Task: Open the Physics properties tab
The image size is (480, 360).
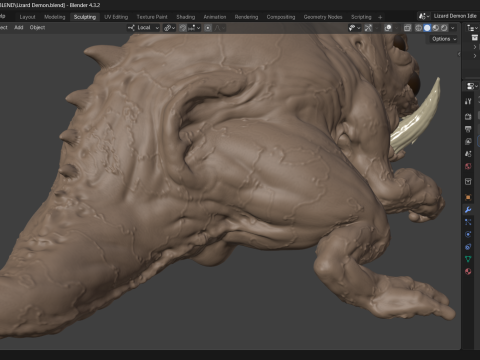Action: (468, 234)
